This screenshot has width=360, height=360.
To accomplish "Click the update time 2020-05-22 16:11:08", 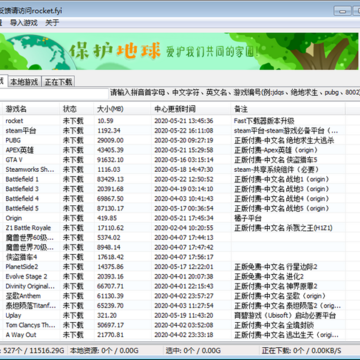I will pos(184,131).
